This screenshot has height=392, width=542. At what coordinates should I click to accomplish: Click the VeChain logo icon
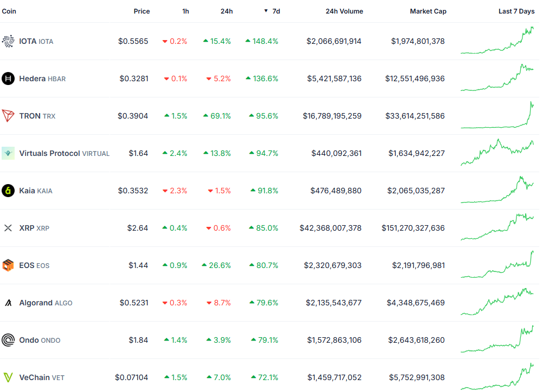click(8, 377)
